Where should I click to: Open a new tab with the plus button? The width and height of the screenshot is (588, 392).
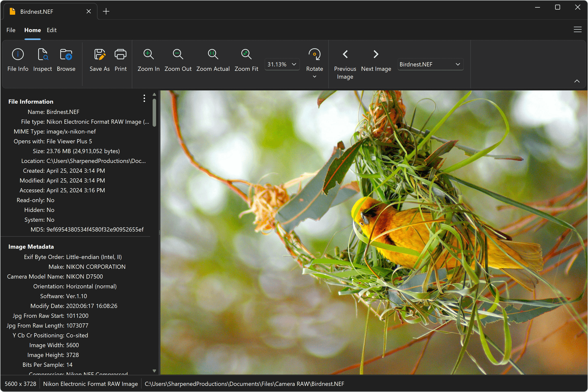[106, 11]
